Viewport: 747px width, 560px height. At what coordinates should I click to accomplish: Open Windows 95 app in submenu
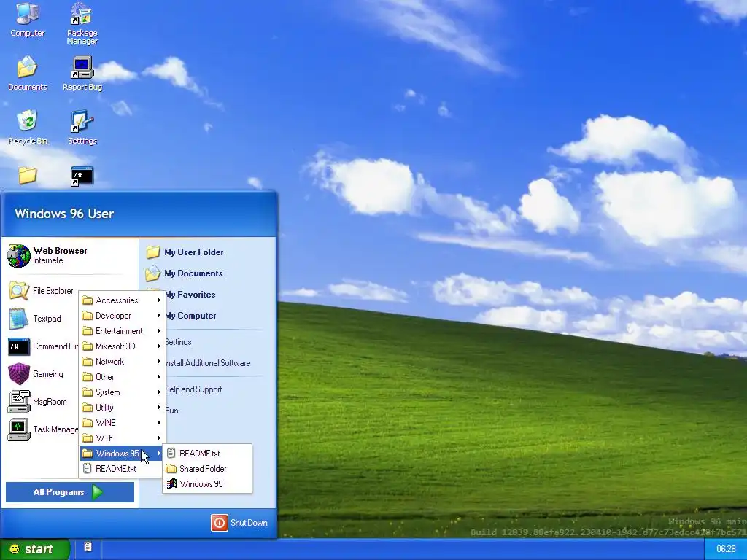tap(206, 484)
